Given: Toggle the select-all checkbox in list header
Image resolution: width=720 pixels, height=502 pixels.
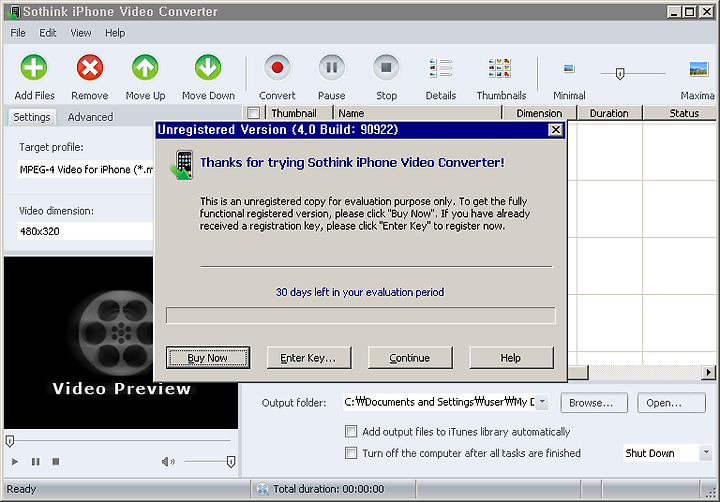Looking at the screenshot, I should [x=253, y=113].
